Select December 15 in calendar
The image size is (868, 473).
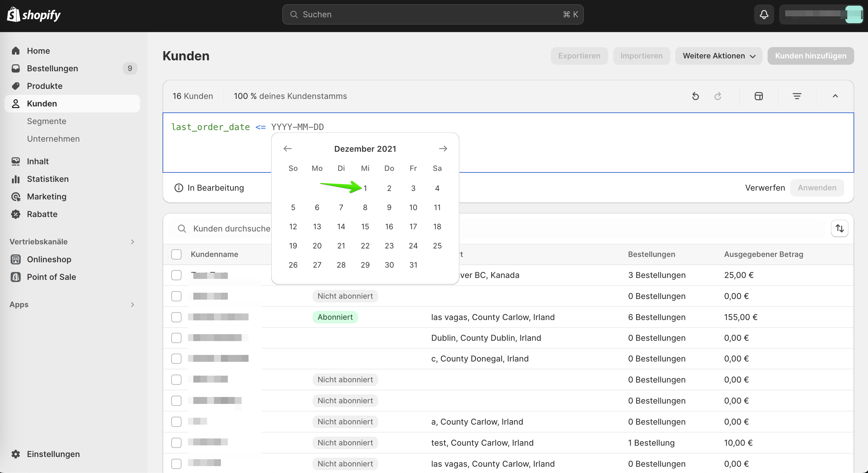pos(365,226)
